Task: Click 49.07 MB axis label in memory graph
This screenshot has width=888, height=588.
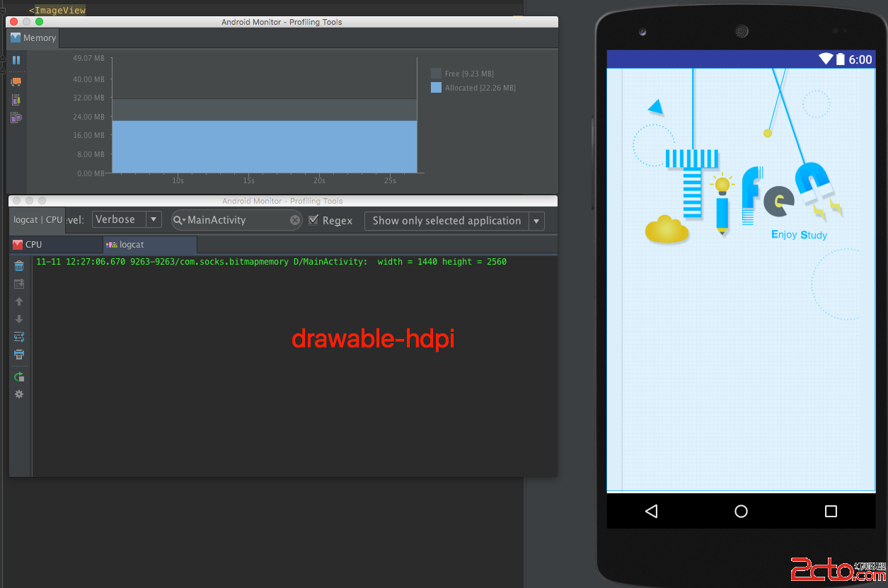Action: coord(88,59)
